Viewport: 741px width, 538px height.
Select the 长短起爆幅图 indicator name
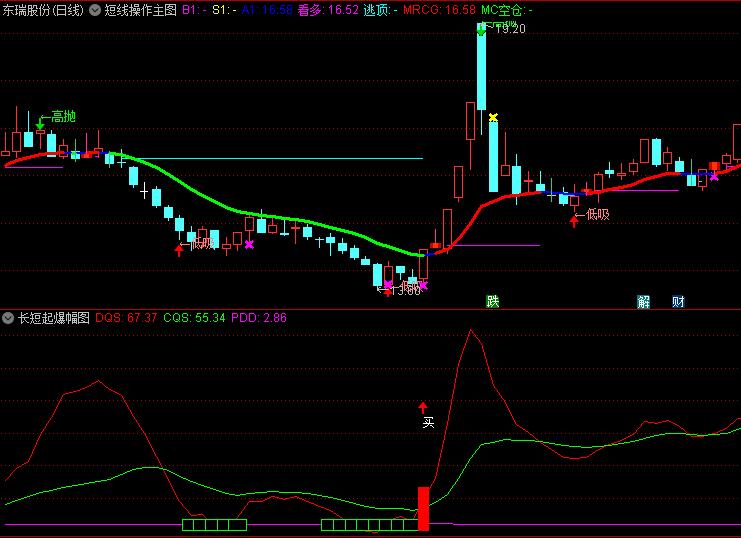pos(54,318)
